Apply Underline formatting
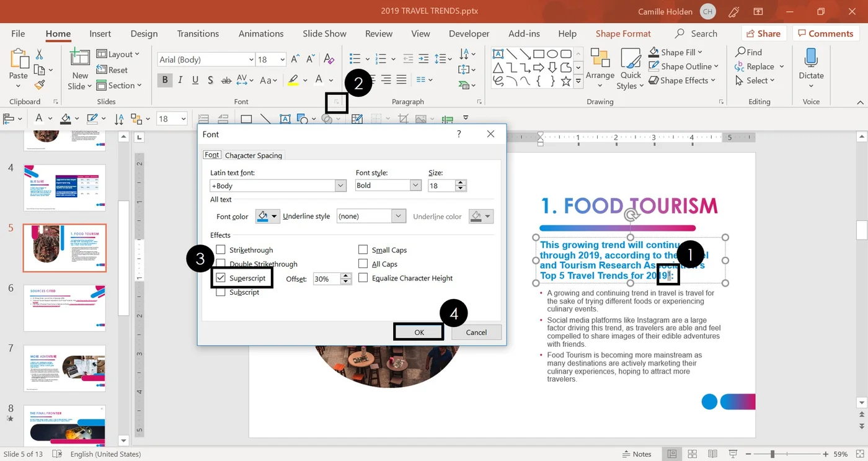 point(195,80)
